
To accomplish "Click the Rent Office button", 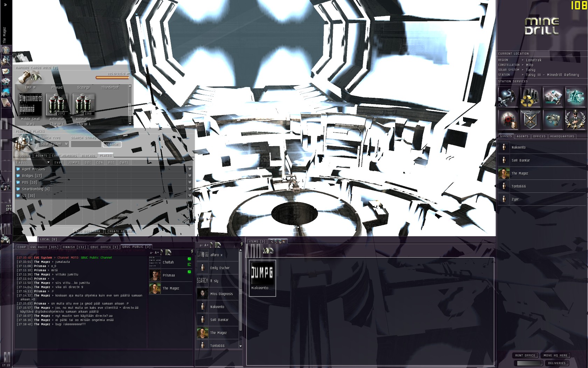I will pyautogui.click(x=525, y=355).
